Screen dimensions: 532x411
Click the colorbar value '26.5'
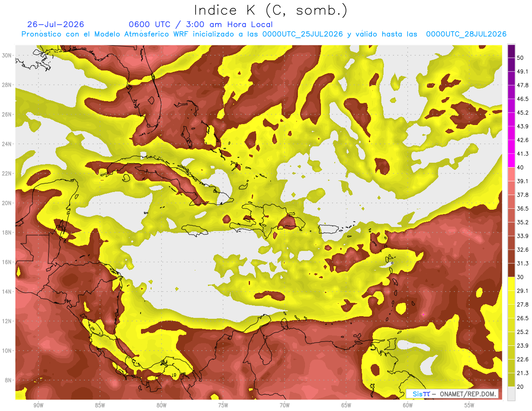523,318
